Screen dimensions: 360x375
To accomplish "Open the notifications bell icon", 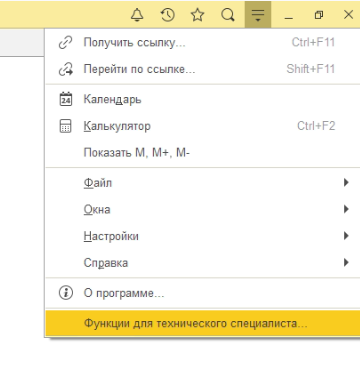I will (137, 15).
